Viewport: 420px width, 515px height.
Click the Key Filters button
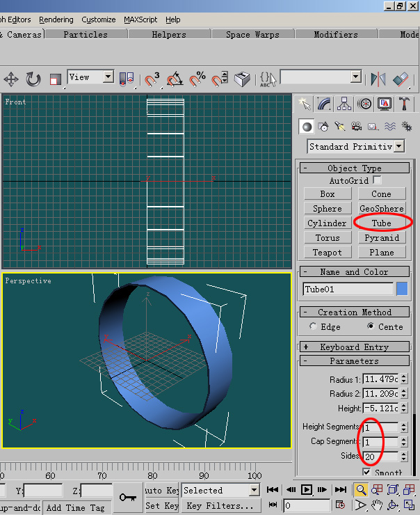point(221,505)
